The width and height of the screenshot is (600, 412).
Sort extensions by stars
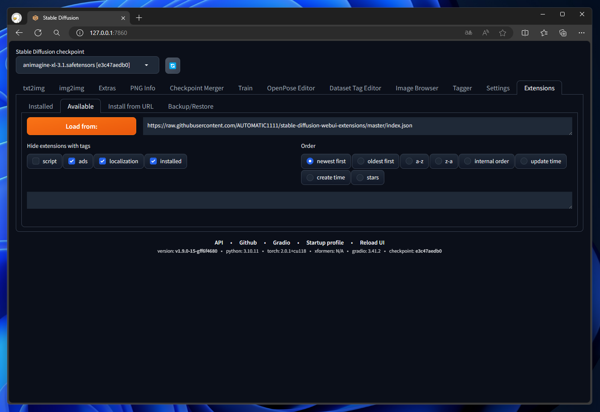(x=368, y=178)
